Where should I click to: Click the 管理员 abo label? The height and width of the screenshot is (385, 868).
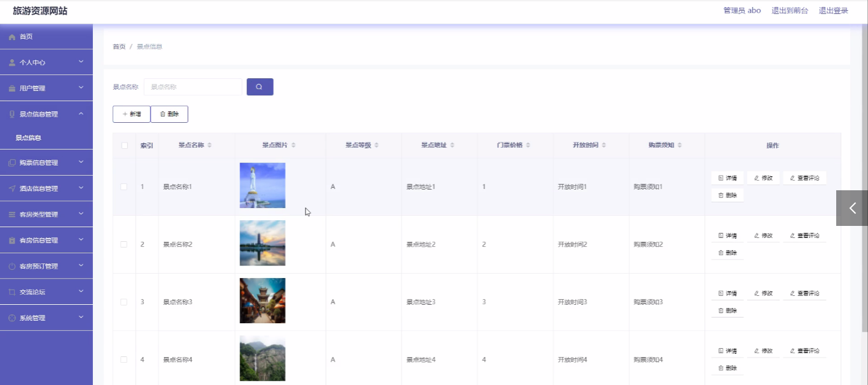(x=742, y=11)
